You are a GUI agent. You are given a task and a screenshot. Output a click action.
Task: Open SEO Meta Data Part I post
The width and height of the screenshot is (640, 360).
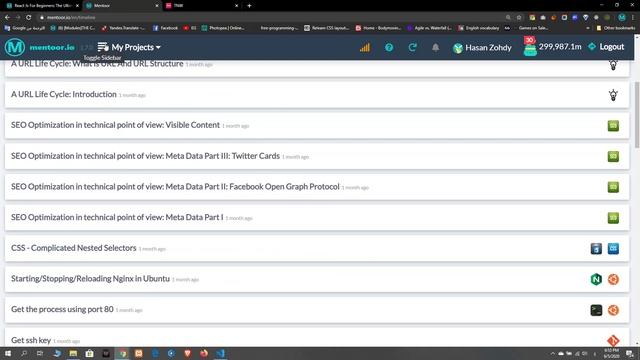click(117, 217)
